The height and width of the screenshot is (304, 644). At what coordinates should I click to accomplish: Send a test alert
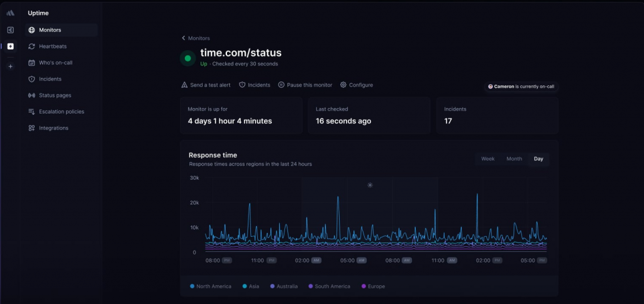click(206, 85)
